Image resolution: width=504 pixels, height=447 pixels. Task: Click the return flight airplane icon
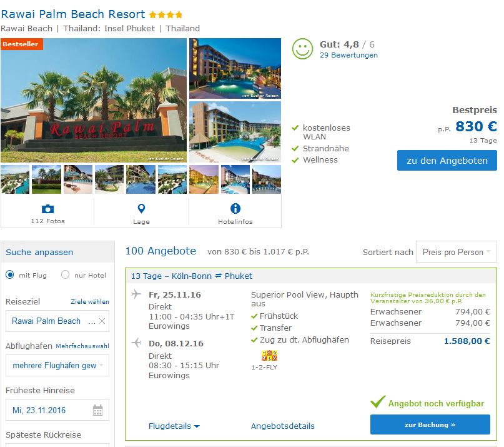tap(136, 343)
